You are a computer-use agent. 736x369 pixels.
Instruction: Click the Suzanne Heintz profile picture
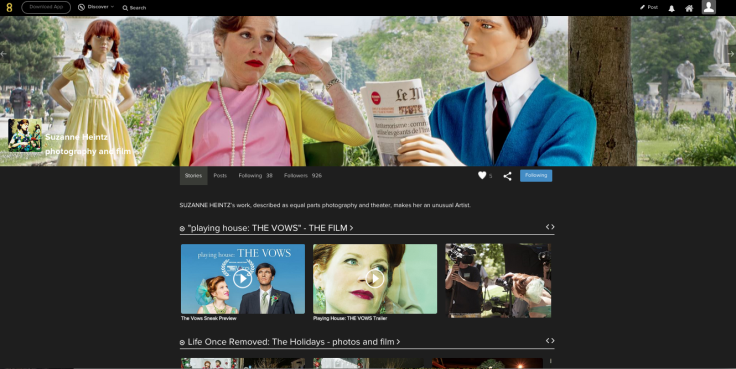click(x=25, y=135)
